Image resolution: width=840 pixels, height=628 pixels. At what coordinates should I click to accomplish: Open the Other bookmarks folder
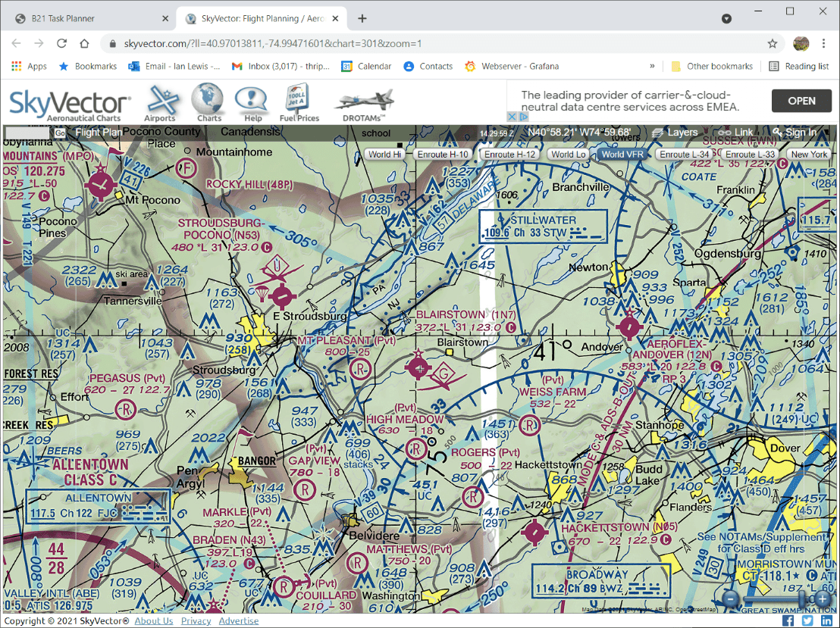click(712, 66)
